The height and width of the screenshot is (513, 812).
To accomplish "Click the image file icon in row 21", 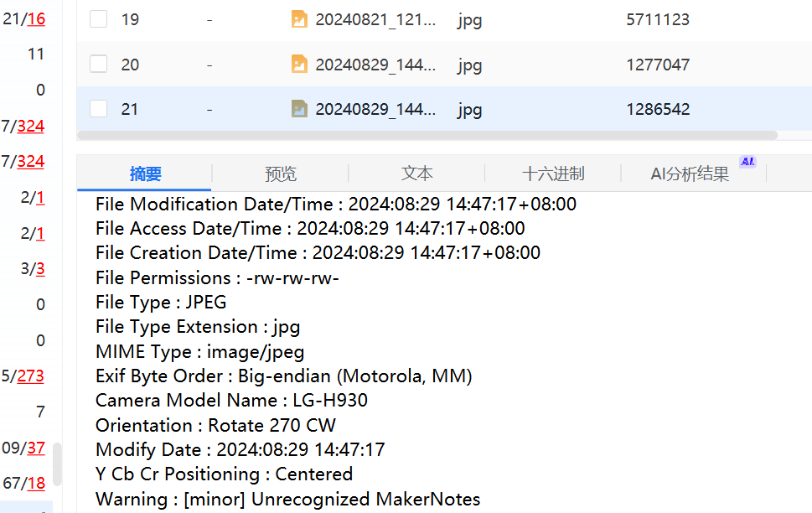I will coord(299,109).
